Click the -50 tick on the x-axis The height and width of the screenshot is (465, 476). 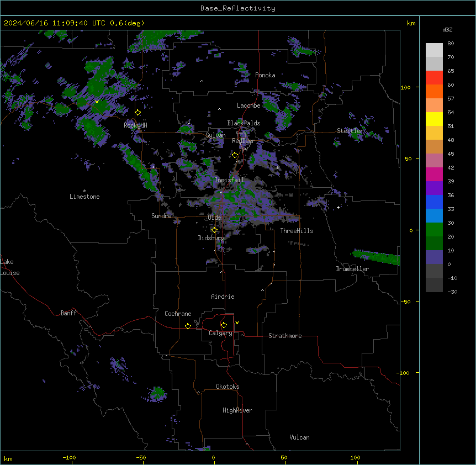click(141, 458)
